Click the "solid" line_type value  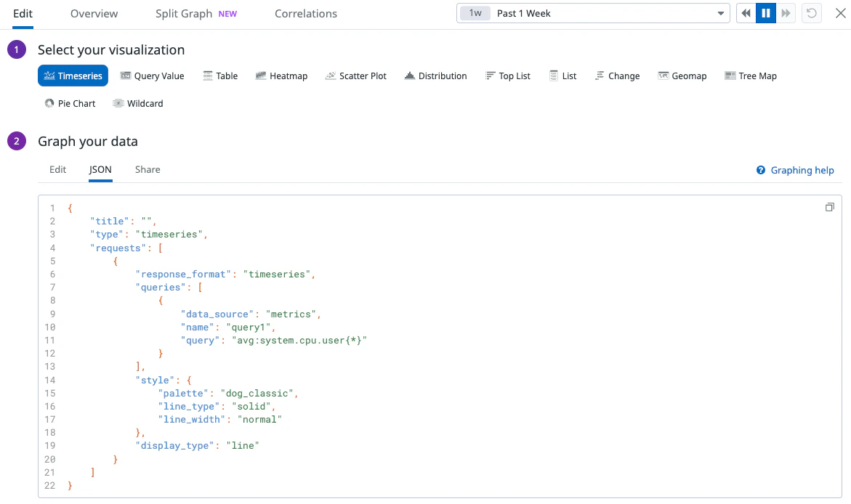[x=251, y=407]
